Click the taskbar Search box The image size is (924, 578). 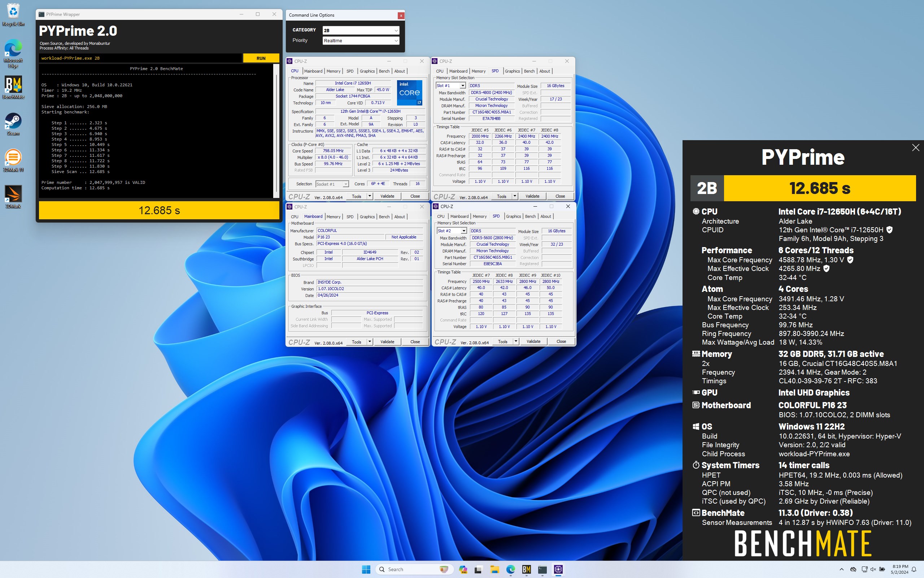pos(414,569)
